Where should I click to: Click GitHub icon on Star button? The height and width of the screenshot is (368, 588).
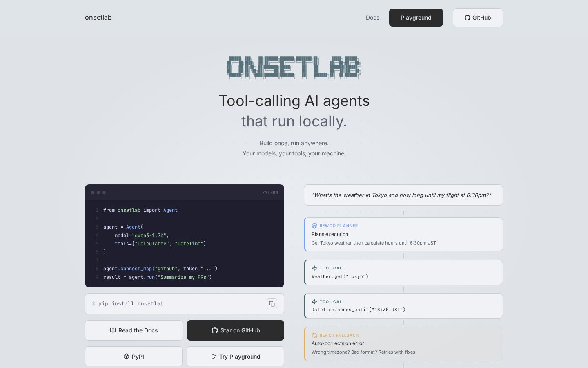215,330
